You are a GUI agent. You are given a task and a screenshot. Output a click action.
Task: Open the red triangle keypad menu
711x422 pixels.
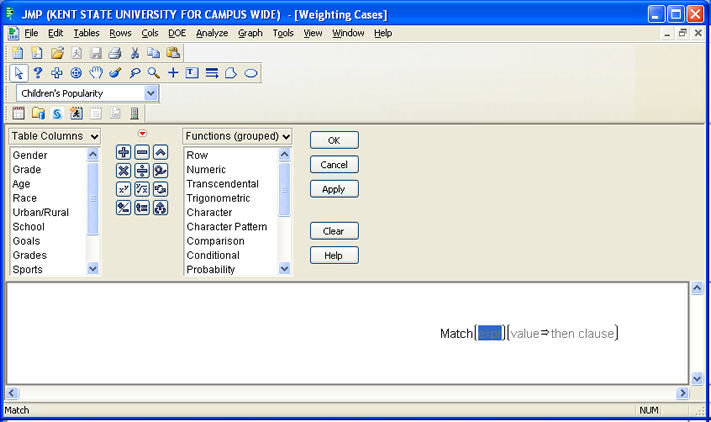point(142,133)
